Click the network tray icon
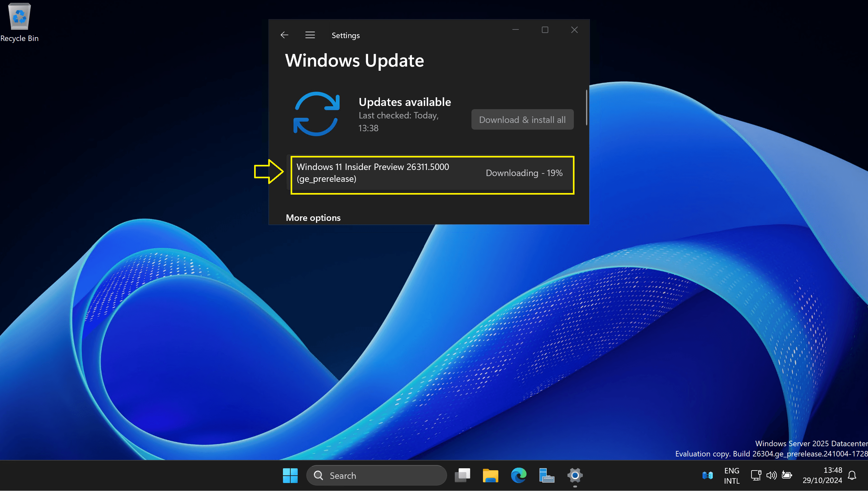The width and height of the screenshot is (868, 491). coord(756,476)
